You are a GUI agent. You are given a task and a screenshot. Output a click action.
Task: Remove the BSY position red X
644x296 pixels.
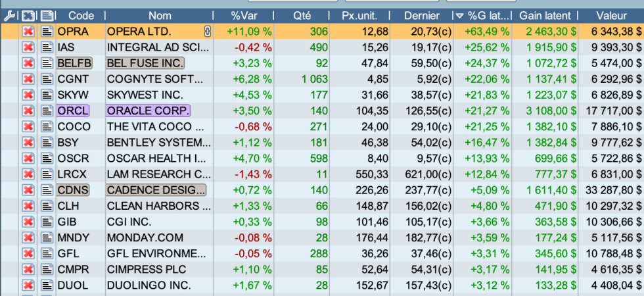click(x=28, y=143)
